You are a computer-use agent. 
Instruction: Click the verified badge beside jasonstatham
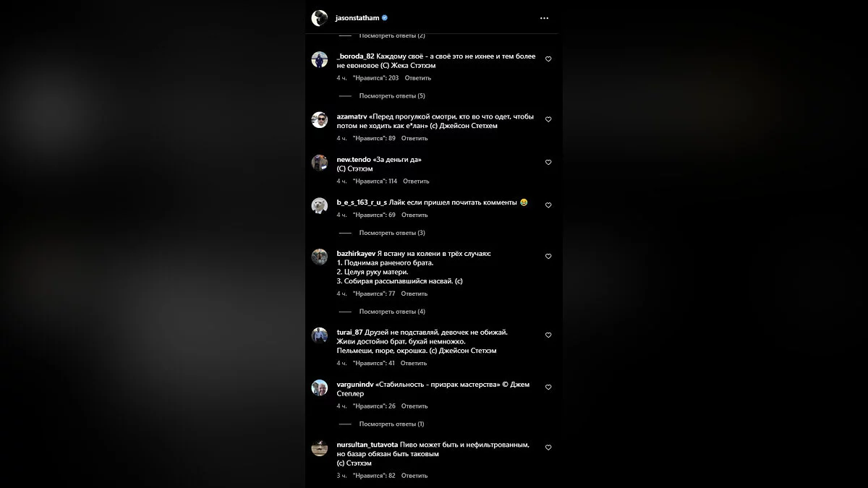(x=385, y=18)
